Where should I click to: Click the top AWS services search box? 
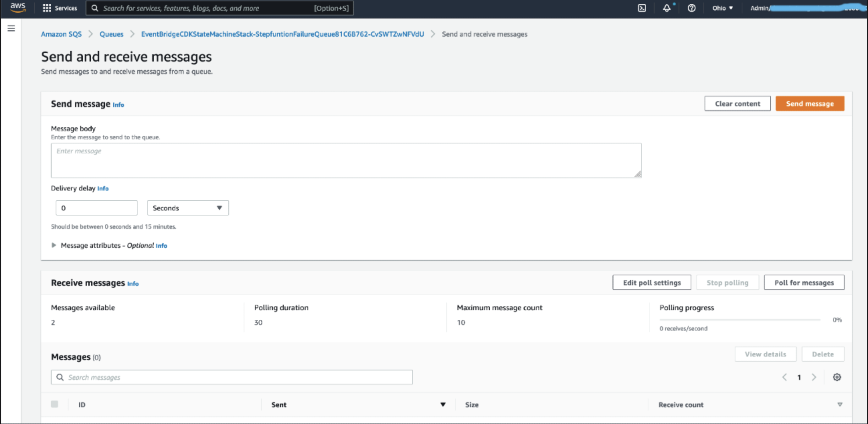[x=220, y=8]
